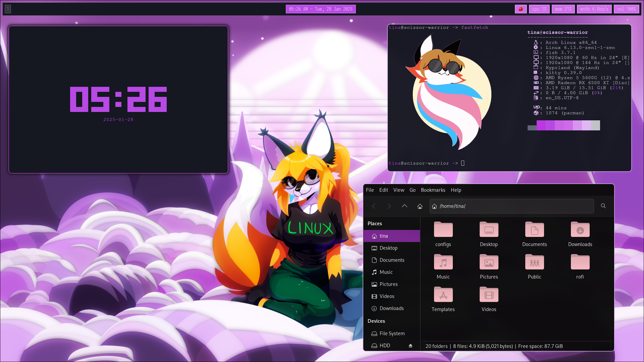Click the home folder toolbar icon
644x362 pixels.
pyautogui.click(x=420, y=206)
